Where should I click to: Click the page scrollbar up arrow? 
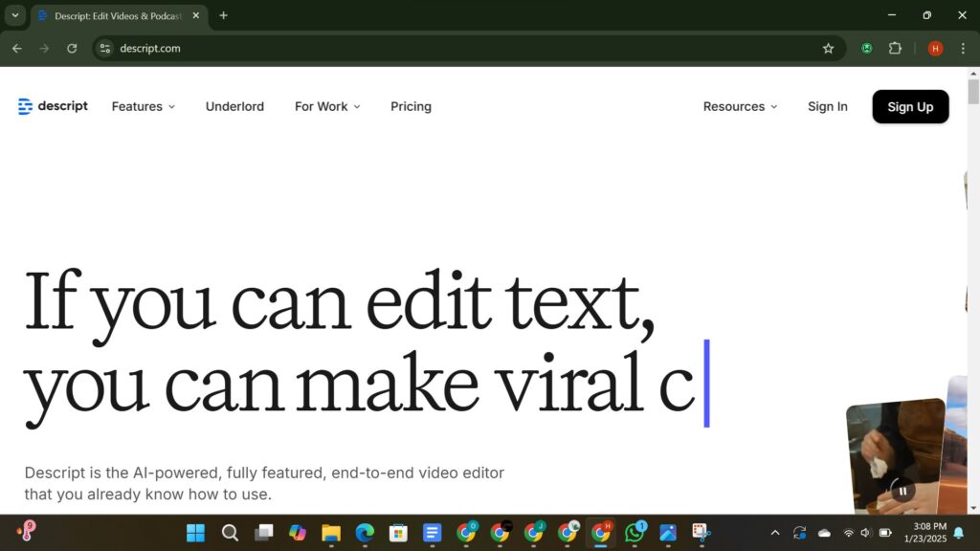coord(973,74)
